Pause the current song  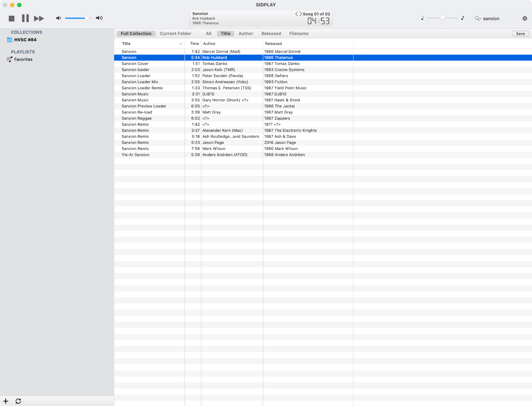(x=25, y=18)
